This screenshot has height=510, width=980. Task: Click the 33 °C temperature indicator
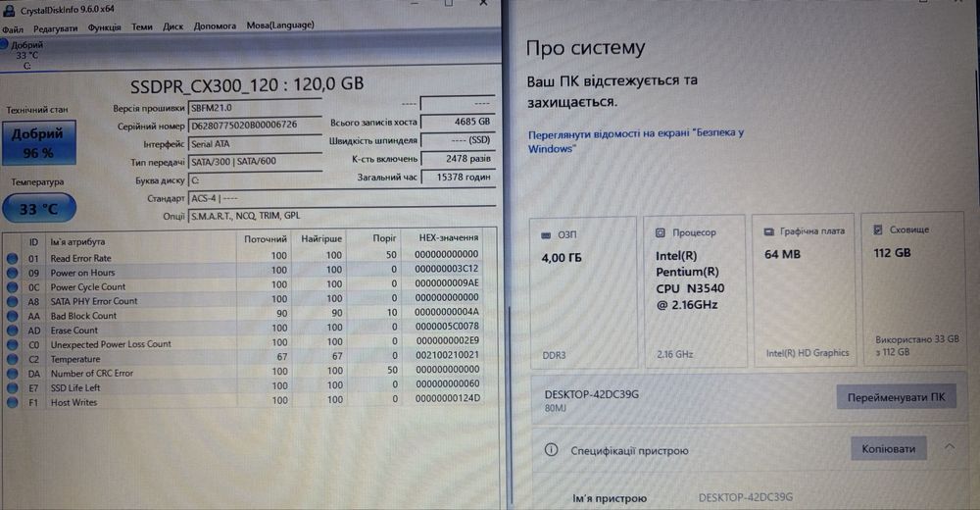[39, 208]
